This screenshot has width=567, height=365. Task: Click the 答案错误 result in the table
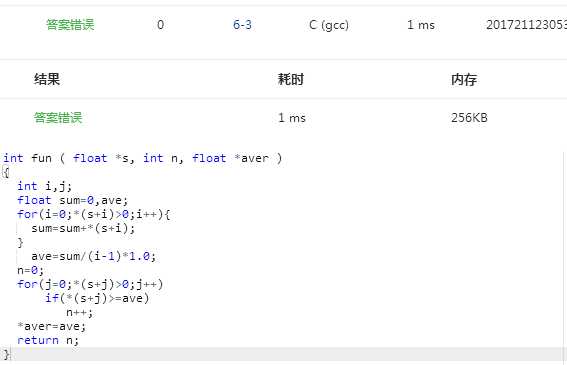[x=58, y=118]
